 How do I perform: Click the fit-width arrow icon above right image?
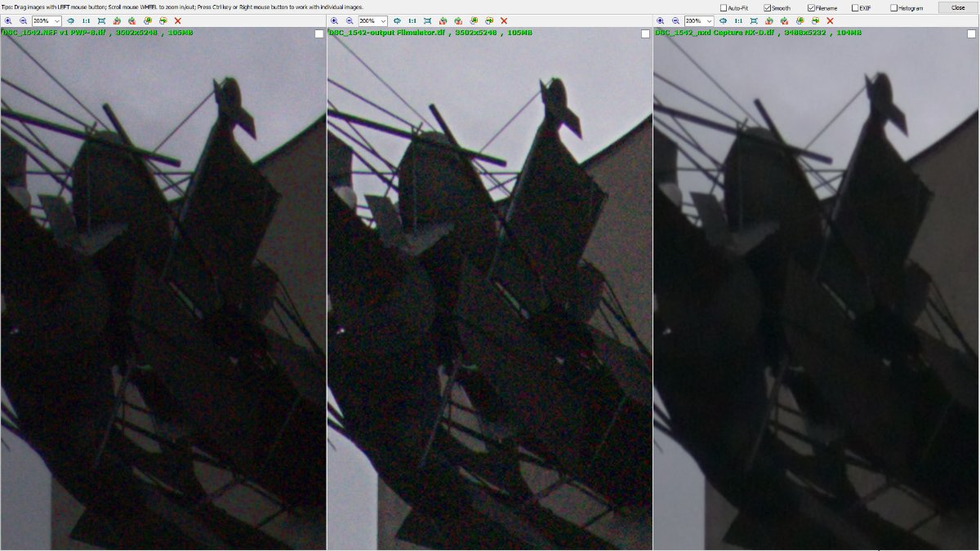coord(754,20)
